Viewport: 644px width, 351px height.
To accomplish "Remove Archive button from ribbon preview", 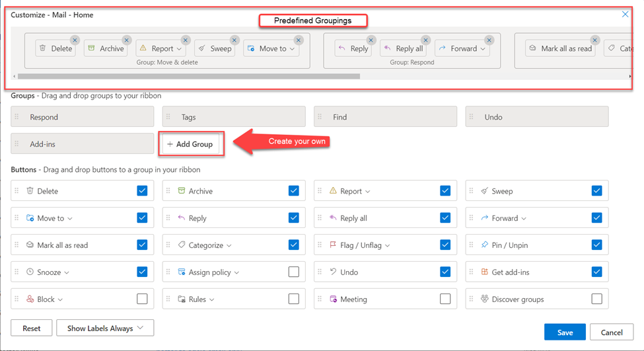I will (127, 40).
